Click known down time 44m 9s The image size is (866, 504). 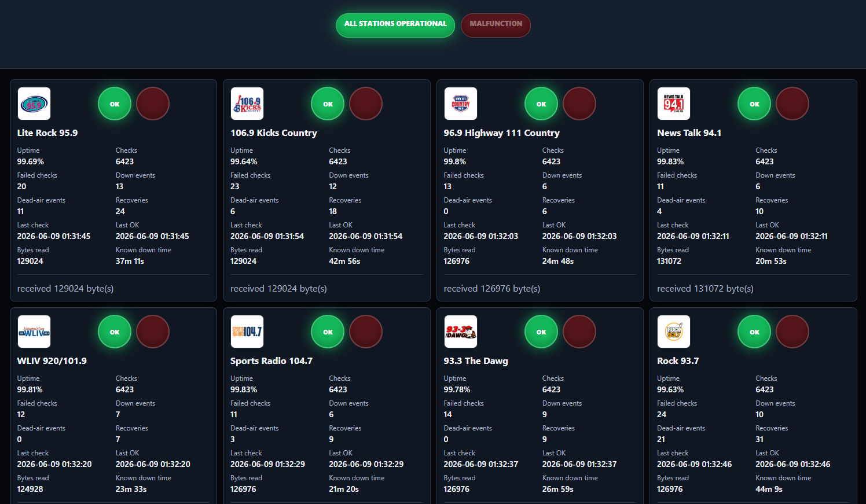click(x=769, y=489)
